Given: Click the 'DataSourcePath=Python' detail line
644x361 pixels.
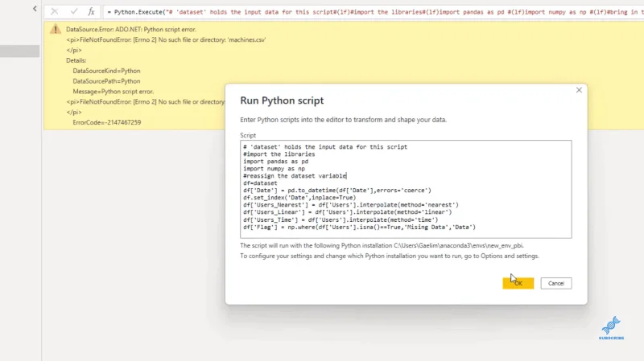Looking at the screenshot, I should pos(106,81).
